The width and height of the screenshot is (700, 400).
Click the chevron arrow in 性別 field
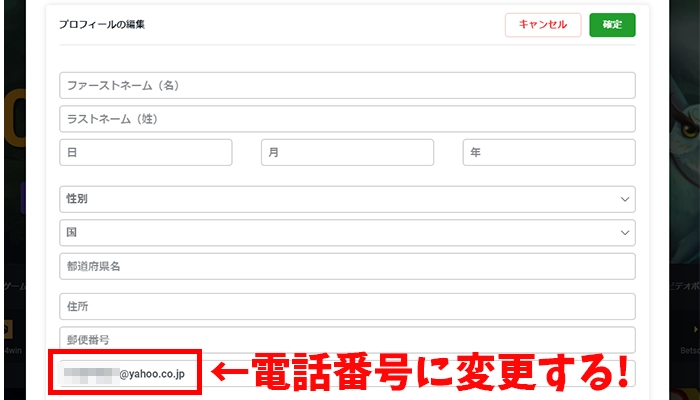[x=624, y=199]
